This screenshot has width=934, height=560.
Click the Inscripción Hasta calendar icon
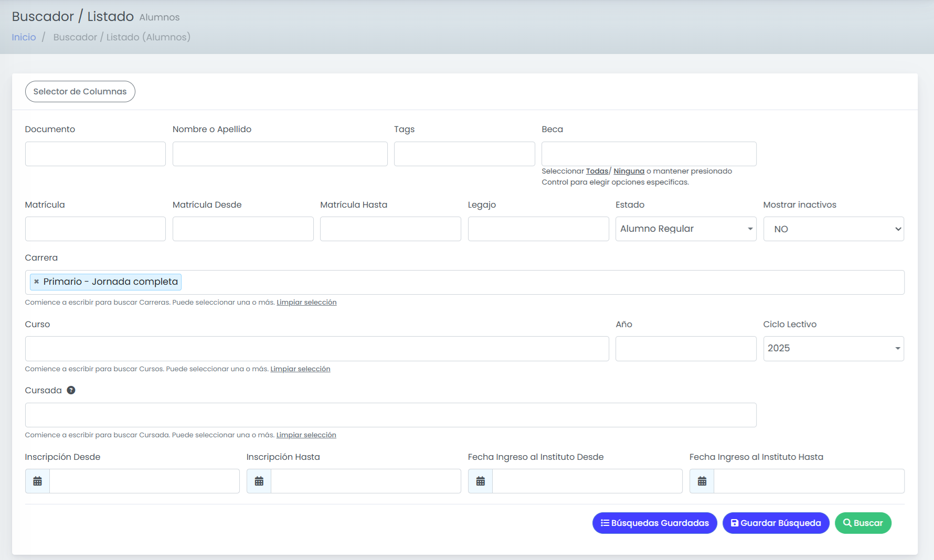(x=259, y=481)
